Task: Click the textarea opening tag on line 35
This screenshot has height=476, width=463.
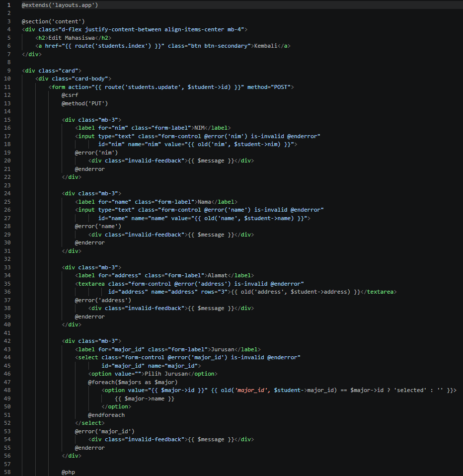Action: pos(189,284)
